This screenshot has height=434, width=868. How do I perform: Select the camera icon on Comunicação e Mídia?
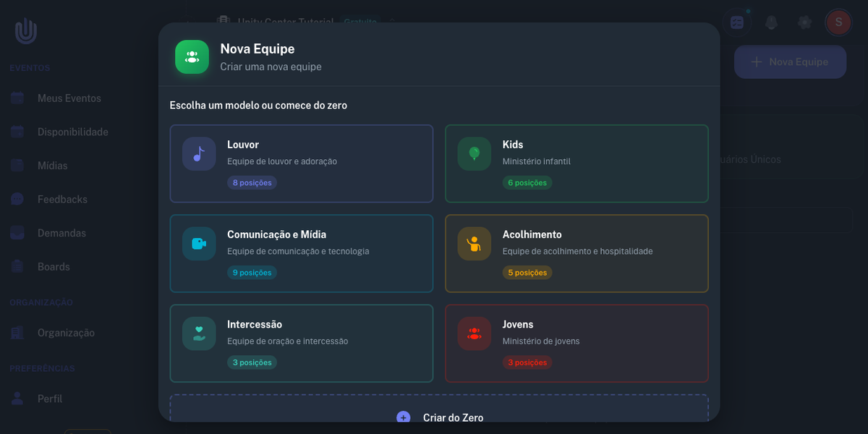198,244
